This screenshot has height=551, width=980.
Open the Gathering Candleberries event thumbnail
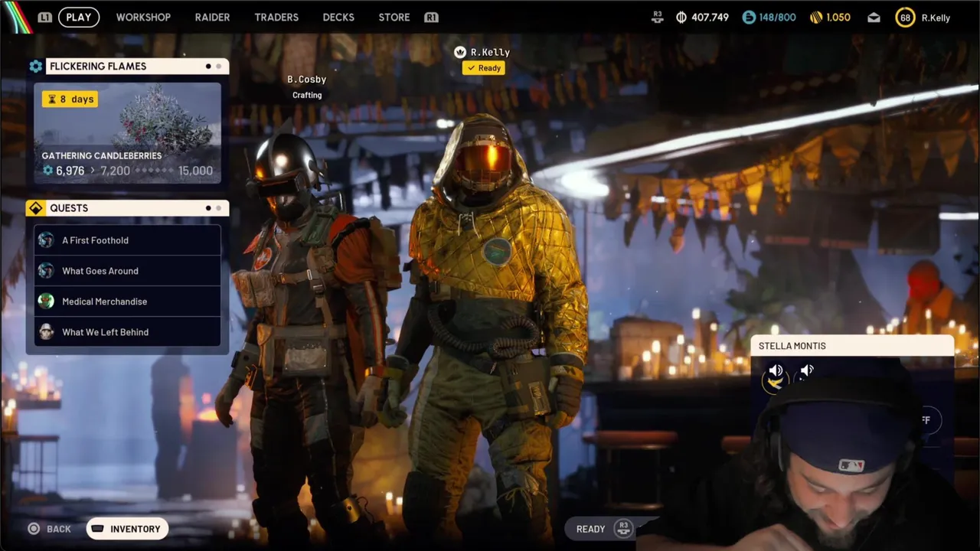coord(127,132)
